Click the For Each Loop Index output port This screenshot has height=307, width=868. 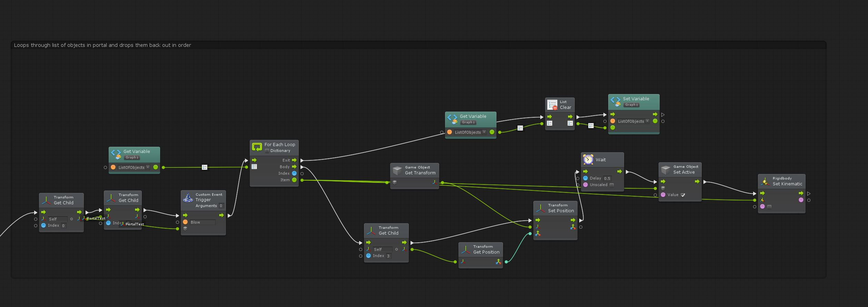click(x=294, y=173)
